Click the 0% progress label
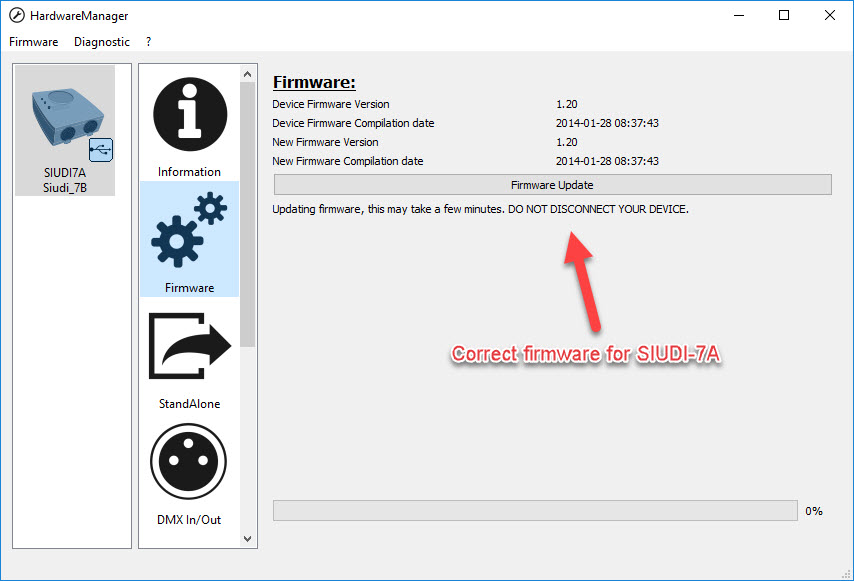This screenshot has width=854, height=581. pos(814,511)
